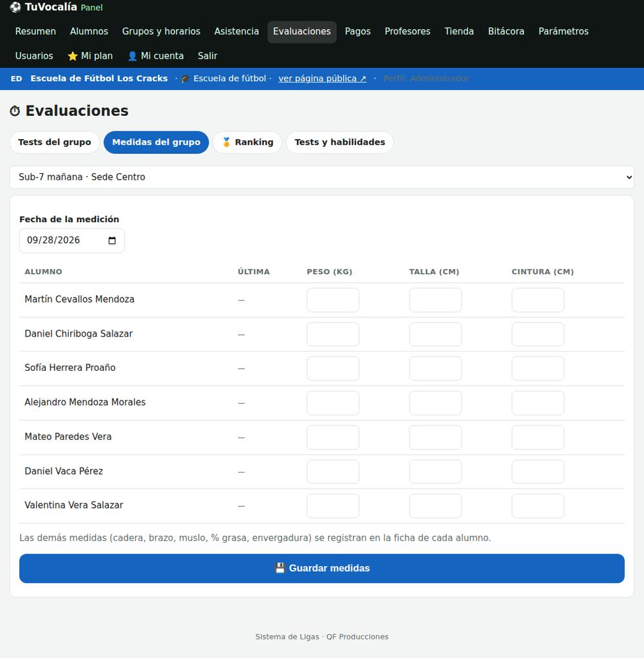
Task: Select the Medidas del grupo tab
Action: [x=156, y=142]
